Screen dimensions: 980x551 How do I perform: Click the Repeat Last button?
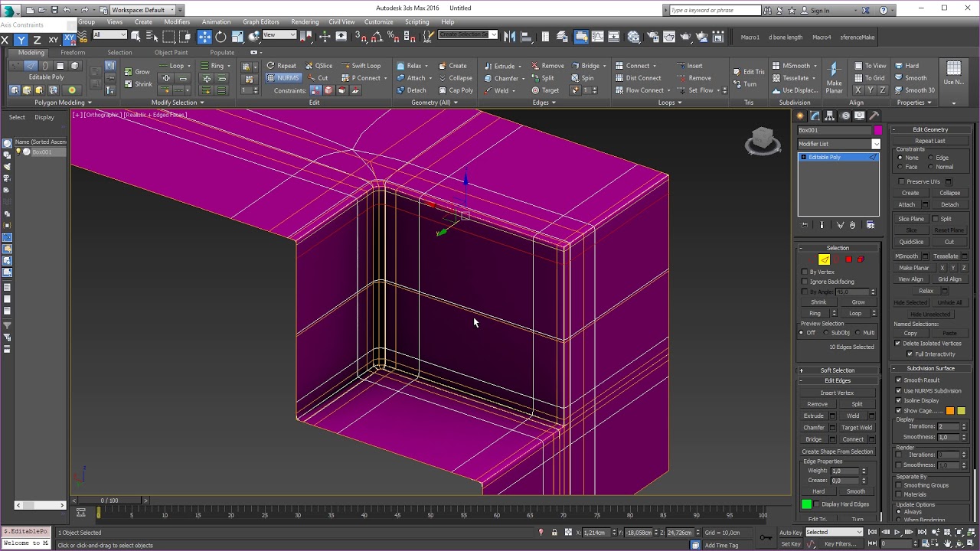coord(930,141)
